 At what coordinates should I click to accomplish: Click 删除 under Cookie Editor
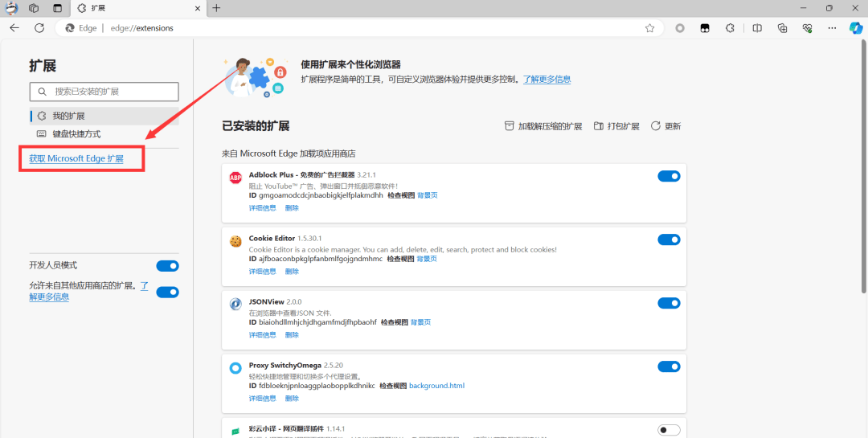292,272
